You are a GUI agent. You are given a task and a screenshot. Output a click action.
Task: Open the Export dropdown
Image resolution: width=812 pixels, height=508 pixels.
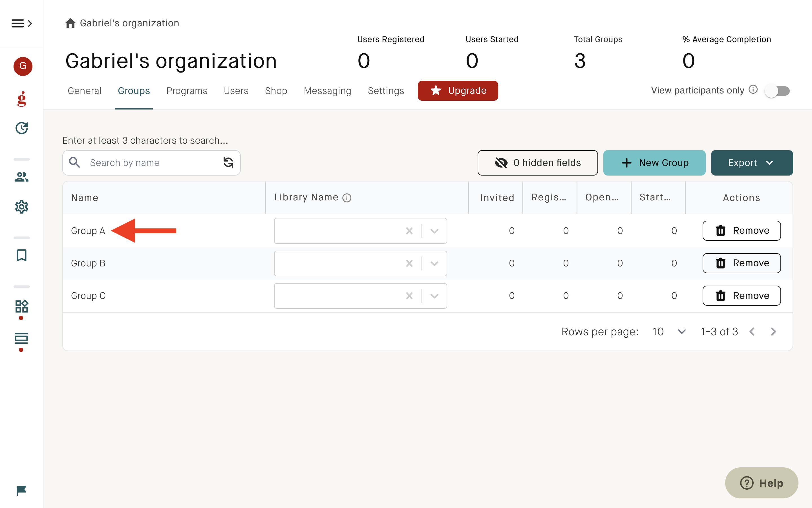pyautogui.click(x=752, y=163)
